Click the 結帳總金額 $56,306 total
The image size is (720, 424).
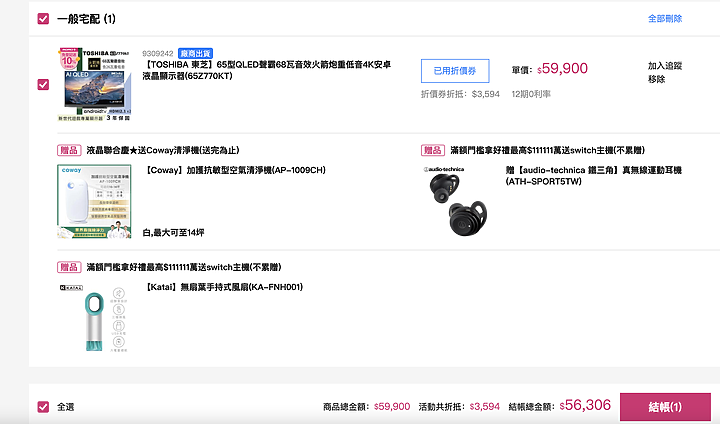(x=560, y=406)
